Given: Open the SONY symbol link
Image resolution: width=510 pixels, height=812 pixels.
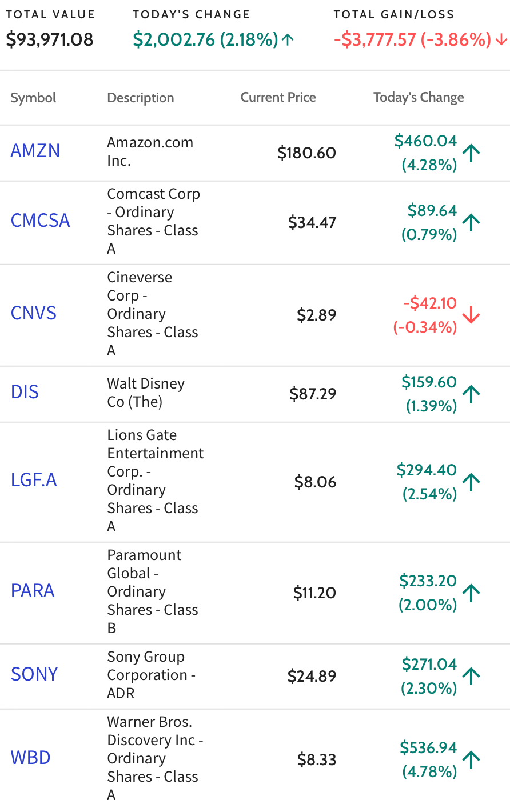Looking at the screenshot, I should click(34, 674).
